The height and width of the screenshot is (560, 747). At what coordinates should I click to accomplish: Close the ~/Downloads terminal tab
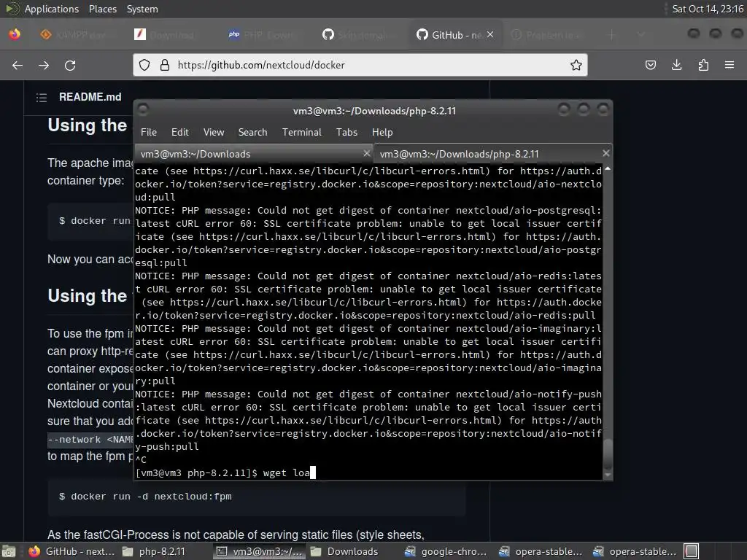(x=366, y=153)
